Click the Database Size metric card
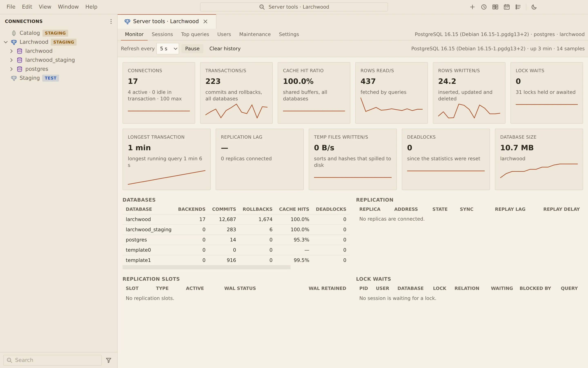 (x=539, y=159)
